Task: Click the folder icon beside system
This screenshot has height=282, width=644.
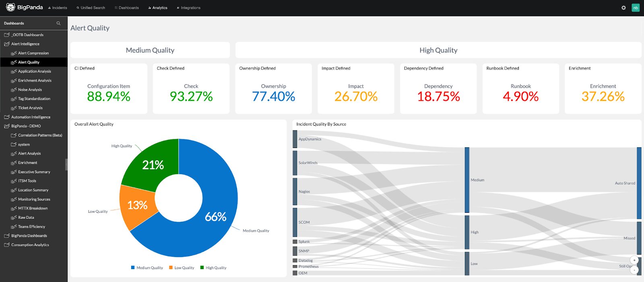Action: pyautogui.click(x=14, y=144)
